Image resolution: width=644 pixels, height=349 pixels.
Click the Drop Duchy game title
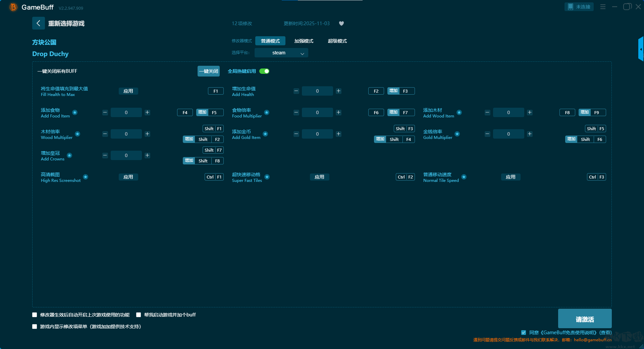[50, 54]
